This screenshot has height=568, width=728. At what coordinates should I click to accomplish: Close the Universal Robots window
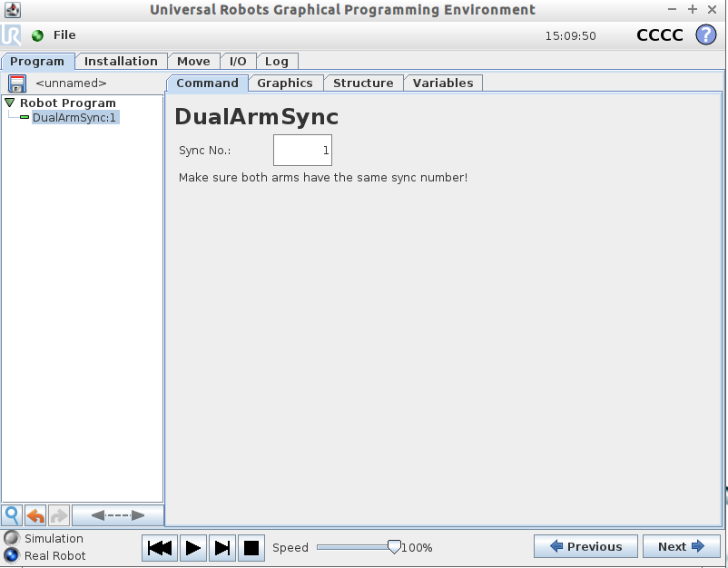tap(712, 9)
